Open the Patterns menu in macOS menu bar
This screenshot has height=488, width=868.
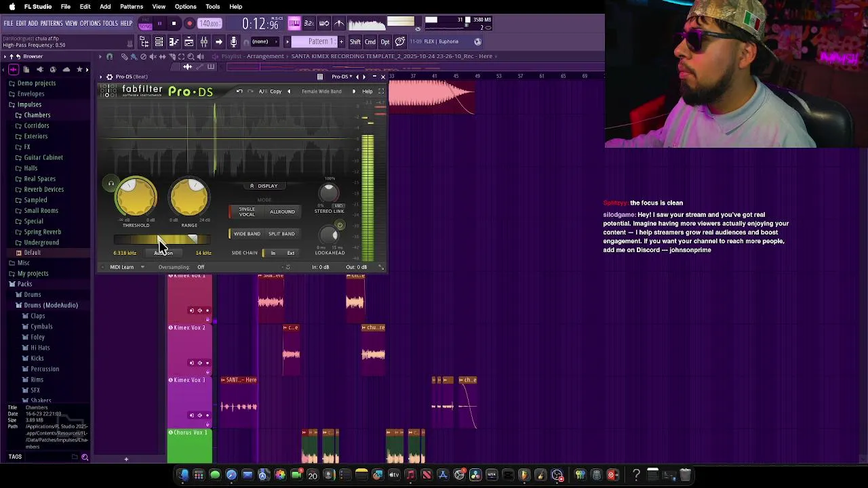click(131, 7)
